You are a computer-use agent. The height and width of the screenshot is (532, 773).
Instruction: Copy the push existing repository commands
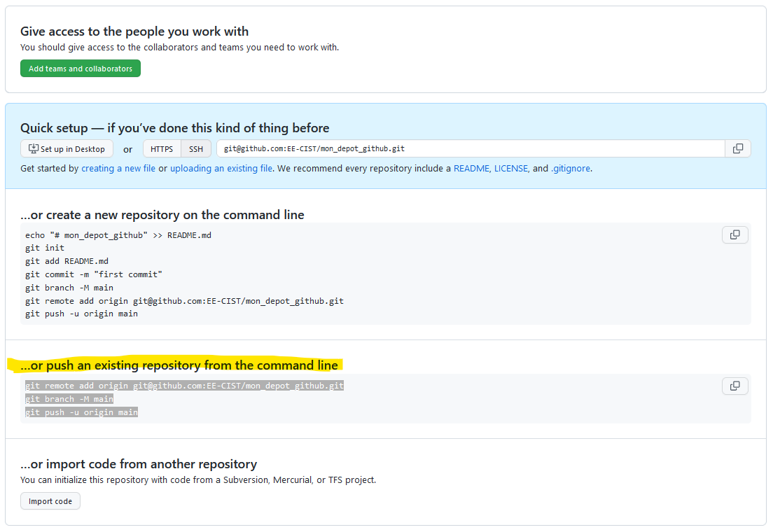[x=734, y=386]
